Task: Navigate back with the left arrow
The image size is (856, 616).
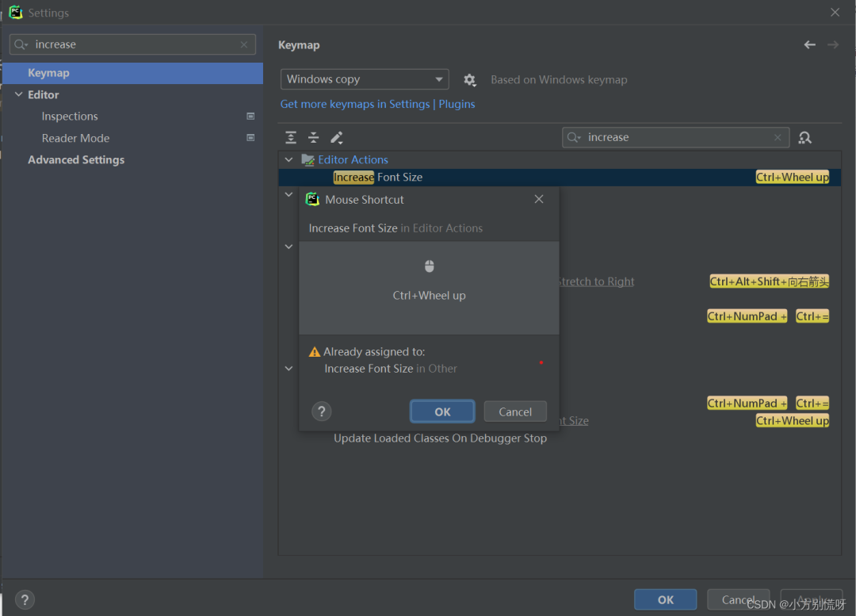Action: (x=809, y=45)
